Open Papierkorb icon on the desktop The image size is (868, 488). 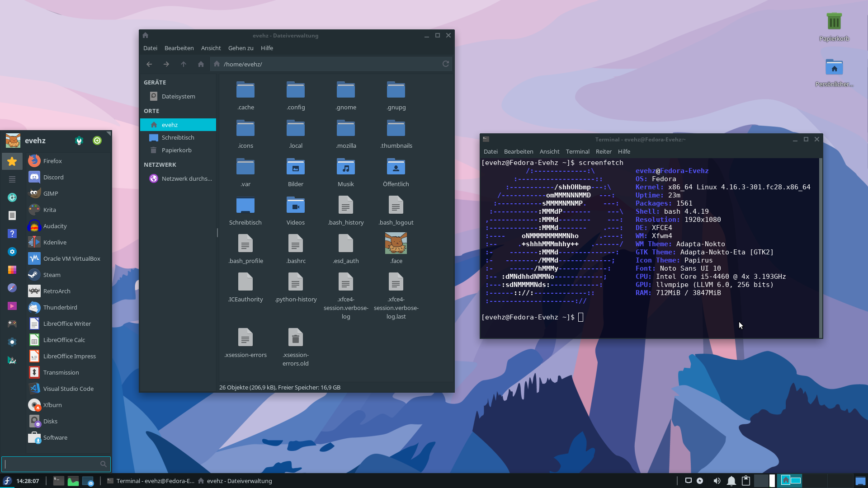834,27
